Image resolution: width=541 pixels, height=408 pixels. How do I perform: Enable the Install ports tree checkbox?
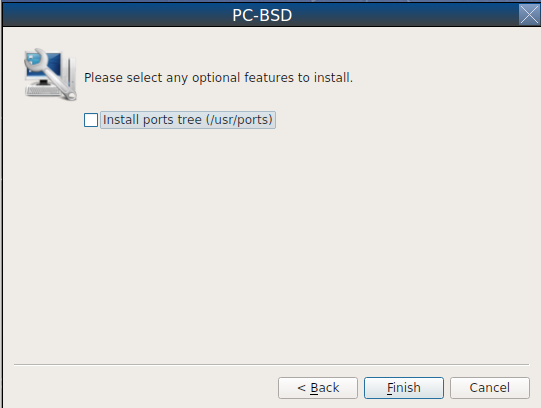pyautogui.click(x=91, y=120)
